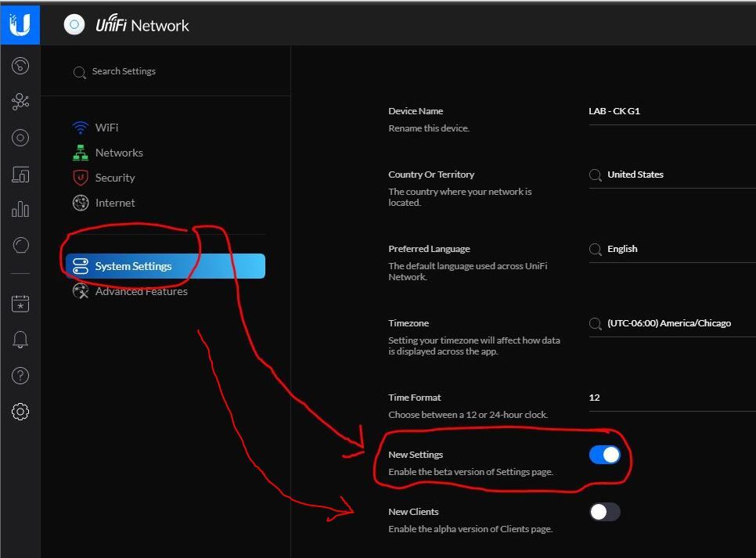
Task: Open the Settings gear icon
Action: coord(20,412)
